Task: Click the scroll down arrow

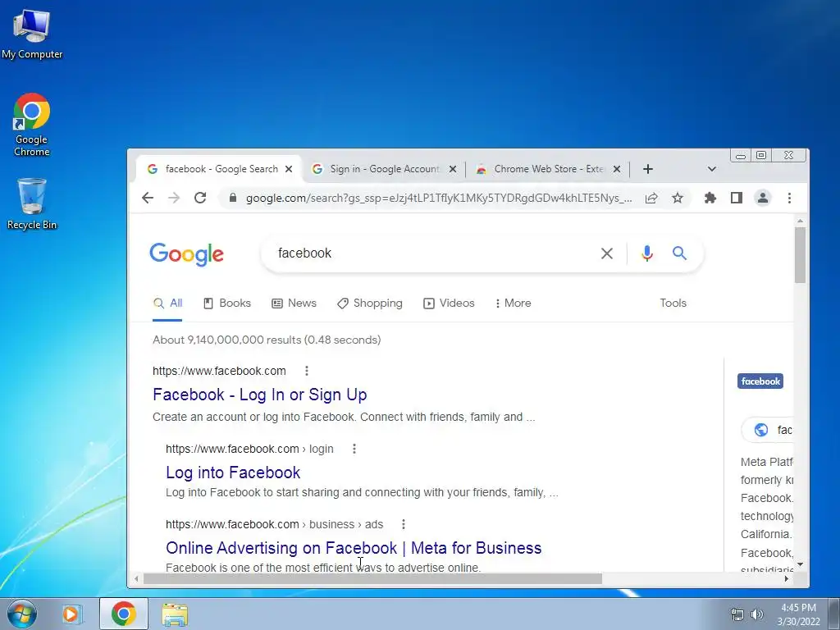Action: 801,564
